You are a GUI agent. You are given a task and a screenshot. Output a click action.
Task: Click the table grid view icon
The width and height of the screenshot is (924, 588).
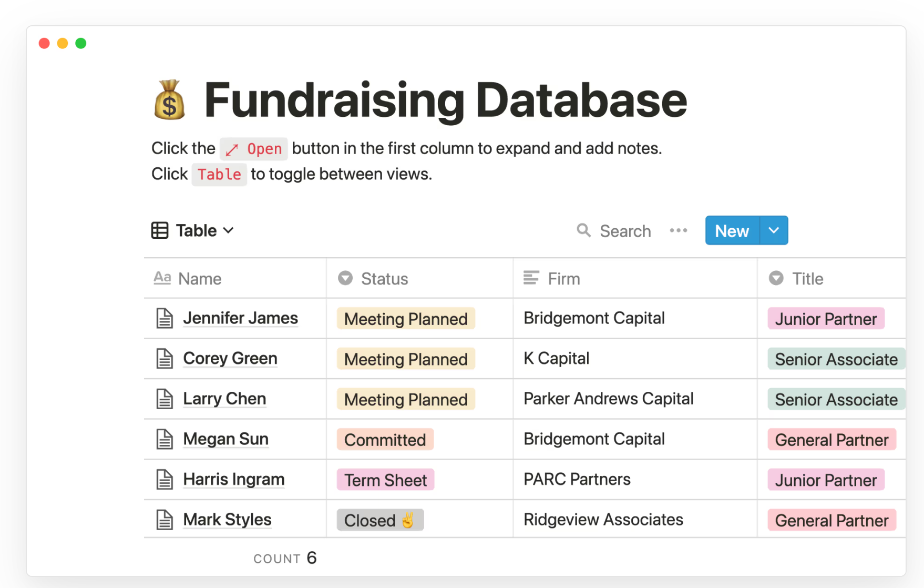160,230
